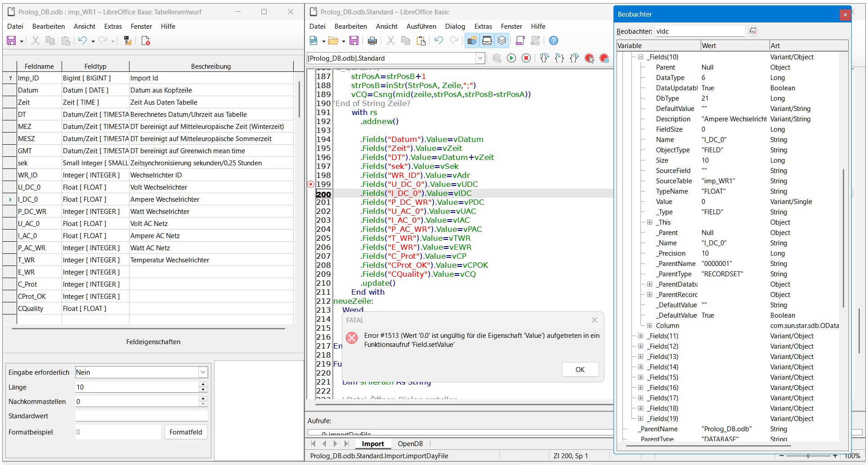Click the Wert column header in Beobachter
The height and width of the screenshot is (465, 868).
(735, 46)
